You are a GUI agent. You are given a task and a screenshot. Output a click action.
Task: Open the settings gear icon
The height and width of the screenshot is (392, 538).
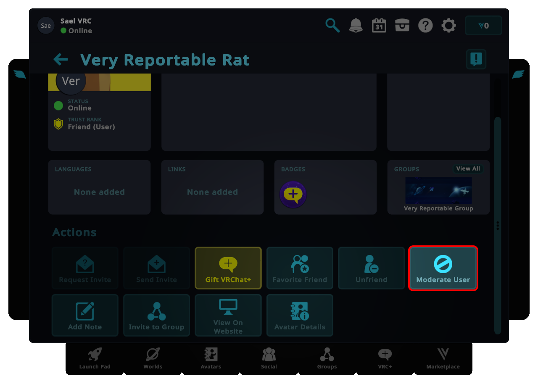(x=448, y=26)
